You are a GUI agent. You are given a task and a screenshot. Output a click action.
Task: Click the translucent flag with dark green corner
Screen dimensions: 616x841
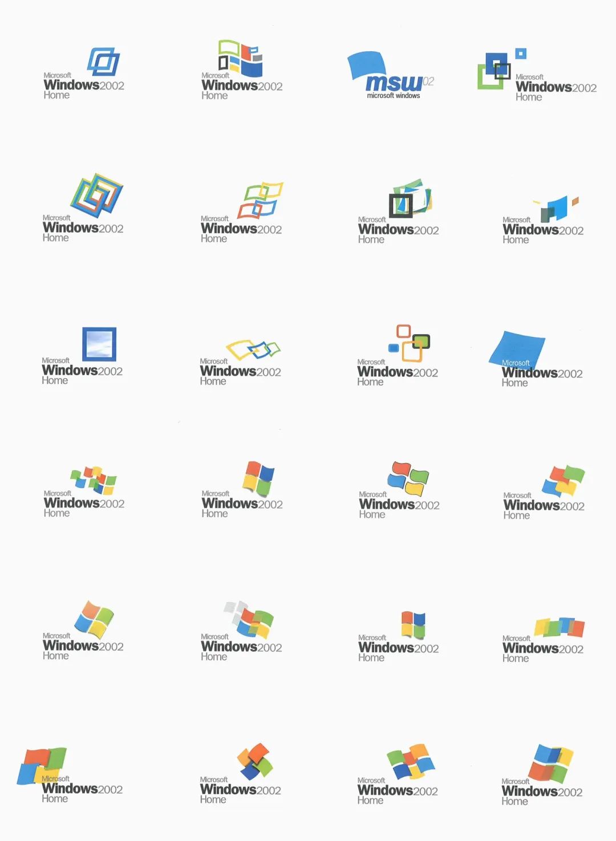click(411, 762)
